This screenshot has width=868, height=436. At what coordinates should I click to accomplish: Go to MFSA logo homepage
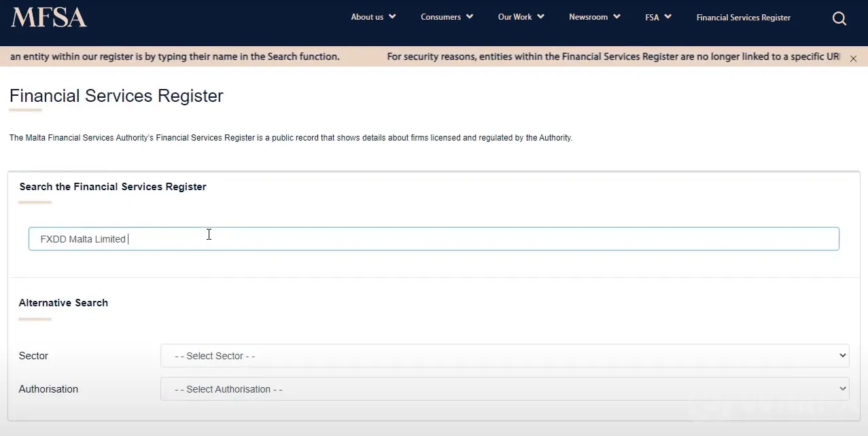point(49,18)
